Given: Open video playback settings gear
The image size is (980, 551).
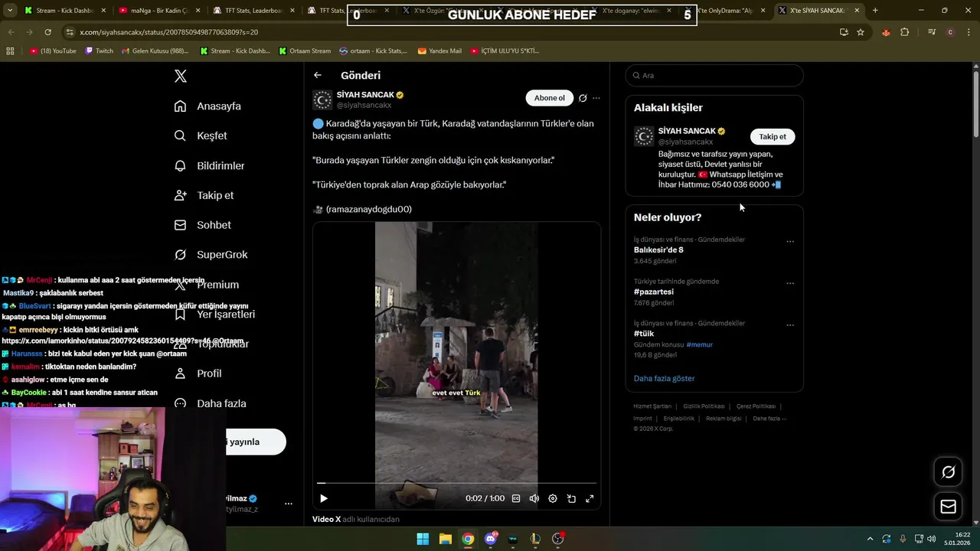Looking at the screenshot, I should [553, 498].
